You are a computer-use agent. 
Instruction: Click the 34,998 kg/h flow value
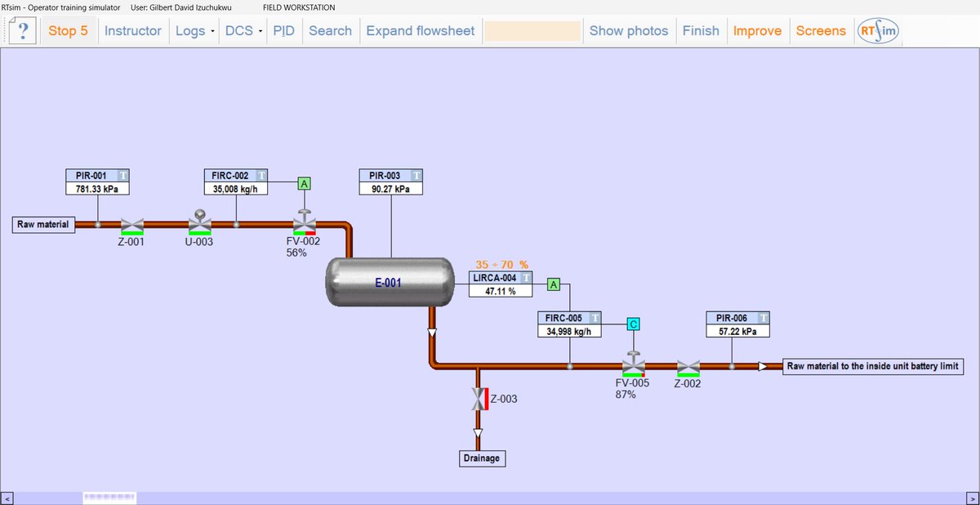569,331
